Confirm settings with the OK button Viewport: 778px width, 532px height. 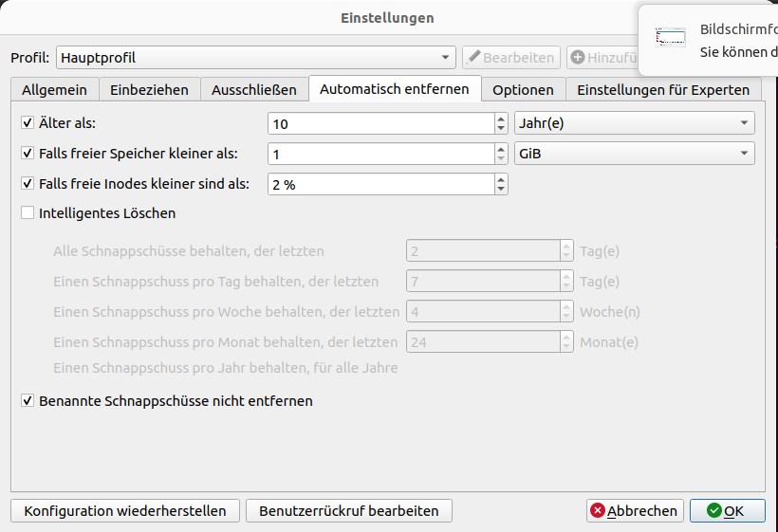click(x=727, y=511)
